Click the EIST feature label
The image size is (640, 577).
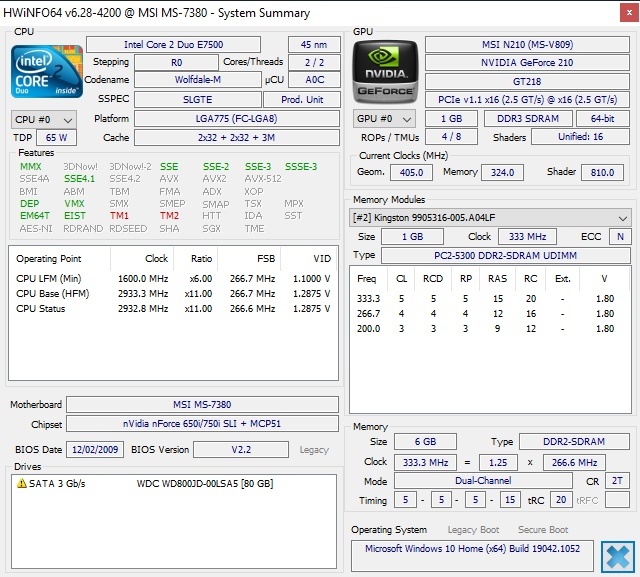pos(75,215)
